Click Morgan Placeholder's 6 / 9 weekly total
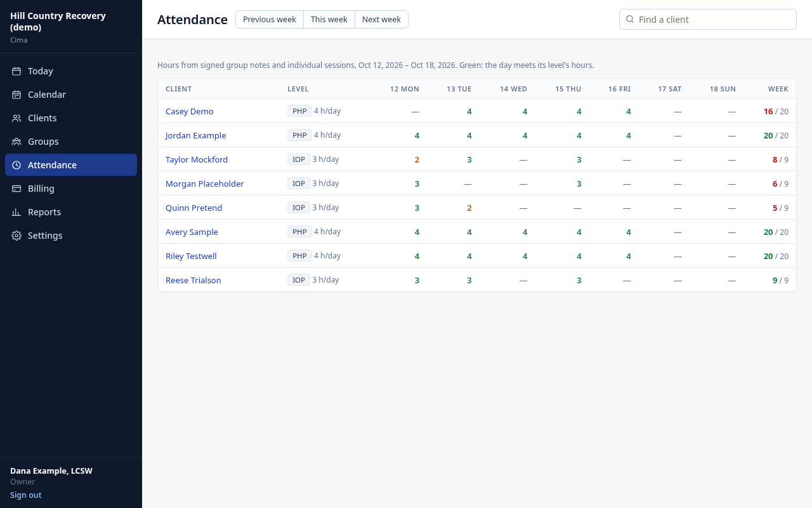The width and height of the screenshot is (812, 508). pos(780,184)
